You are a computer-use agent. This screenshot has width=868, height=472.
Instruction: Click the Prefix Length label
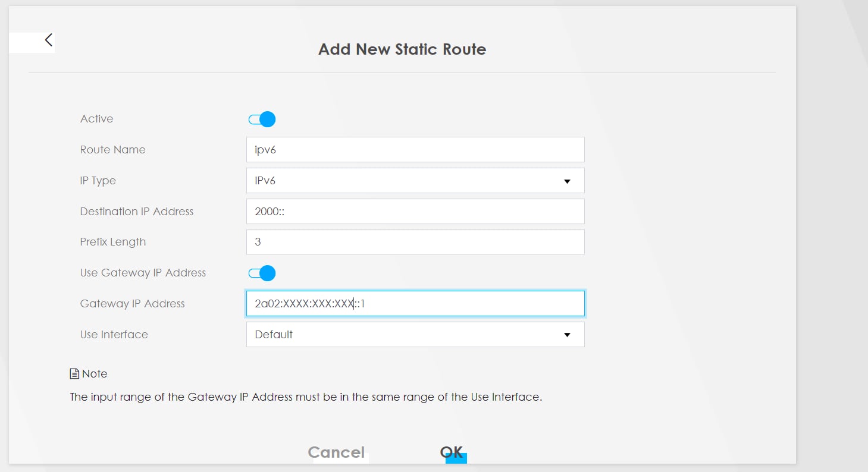[x=112, y=242]
